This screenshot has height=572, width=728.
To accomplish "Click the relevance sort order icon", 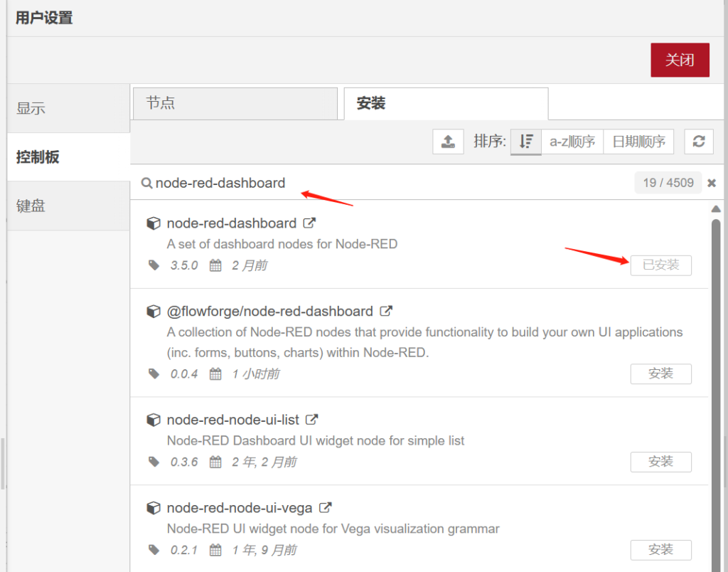I will click(526, 142).
